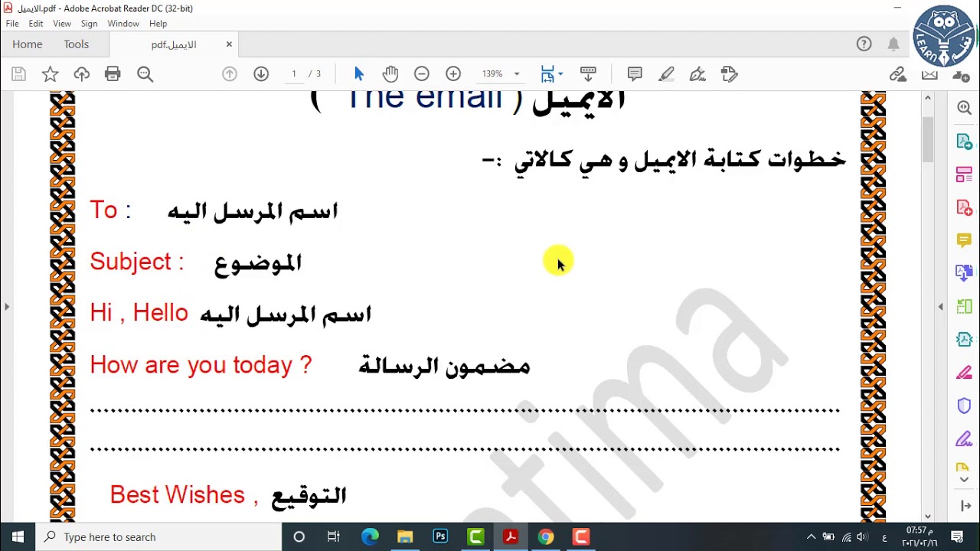Open Combine Files tool in right pane

click(x=964, y=272)
